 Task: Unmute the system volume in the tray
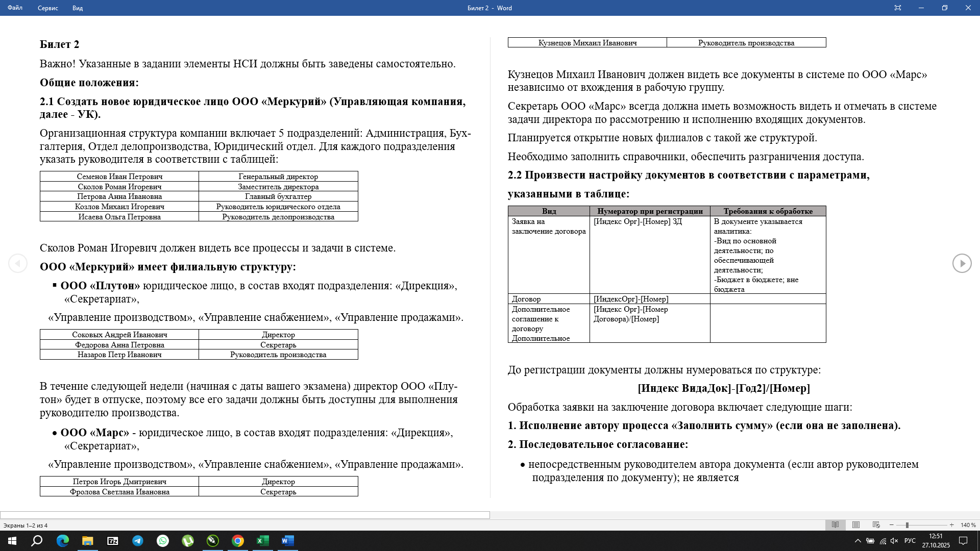(894, 541)
